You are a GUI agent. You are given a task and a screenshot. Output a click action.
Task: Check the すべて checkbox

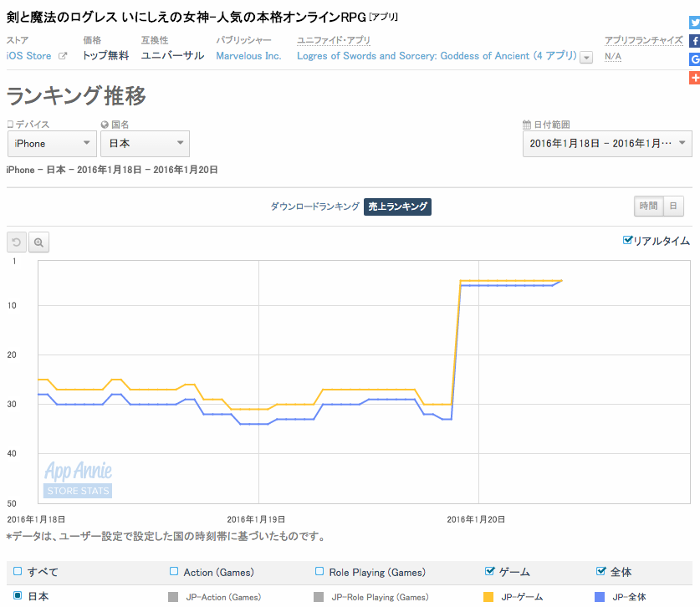(18, 571)
